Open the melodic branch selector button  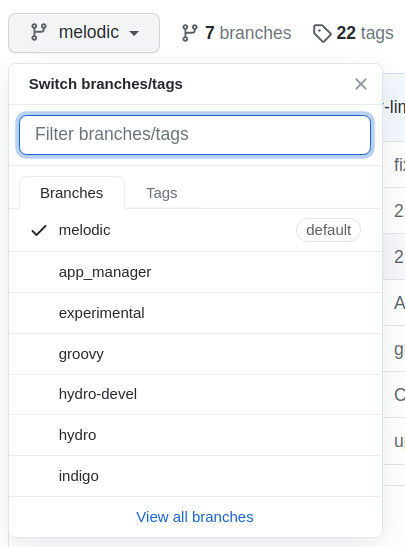click(x=84, y=33)
